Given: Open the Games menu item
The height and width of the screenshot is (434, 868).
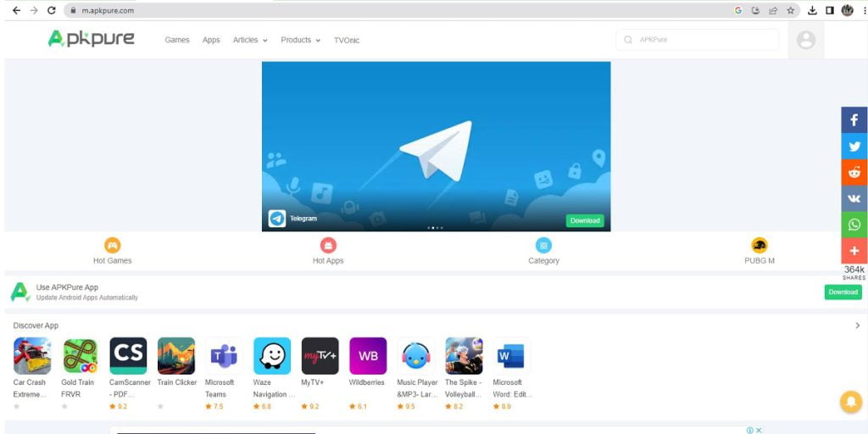Looking at the screenshot, I should coord(177,40).
